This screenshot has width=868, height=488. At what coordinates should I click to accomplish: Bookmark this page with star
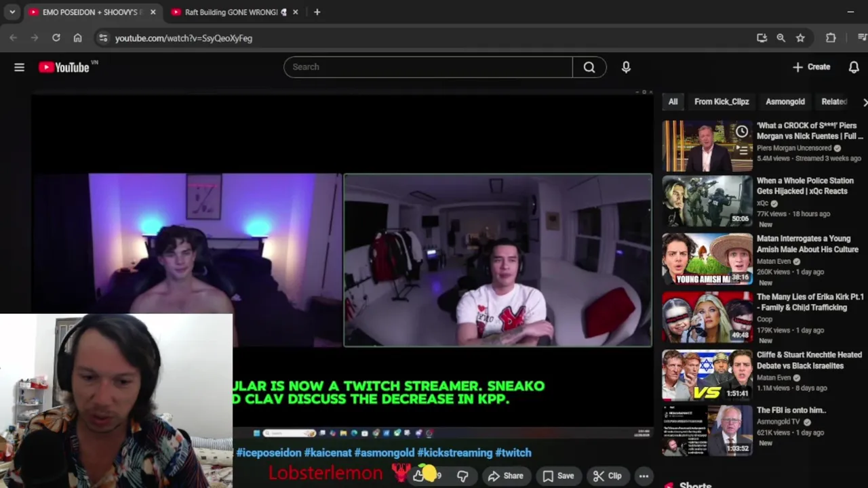point(800,38)
